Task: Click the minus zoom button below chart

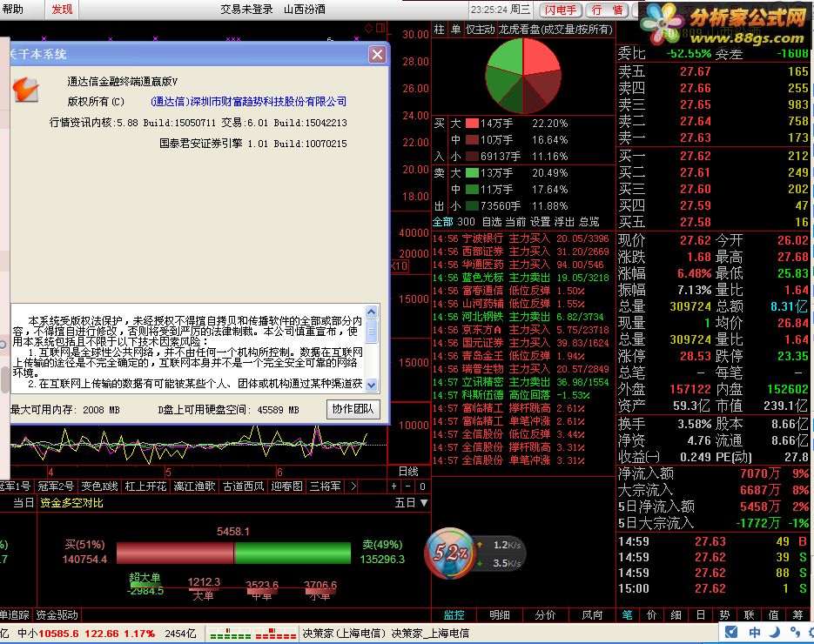Action: (408, 486)
